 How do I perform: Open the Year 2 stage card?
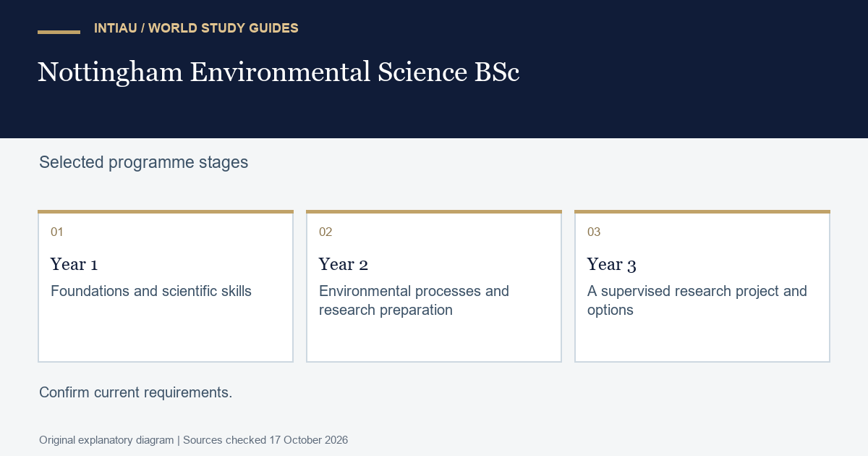point(434,286)
